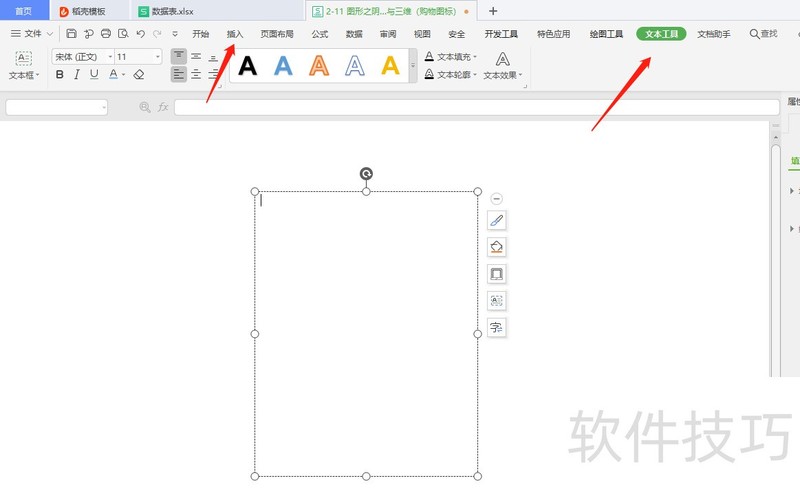Switch to the 公式 (Formulas) tab
Screen dimensions: 800x496
320,34
